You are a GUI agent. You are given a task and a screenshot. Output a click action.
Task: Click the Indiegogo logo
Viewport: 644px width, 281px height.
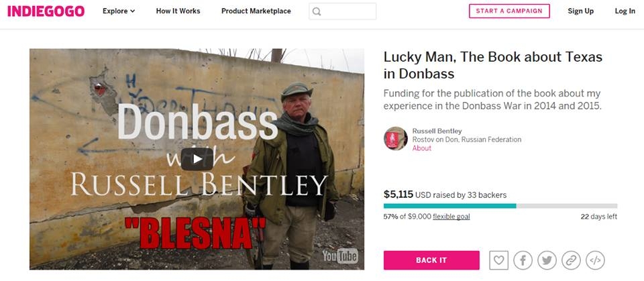click(x=46, y=11)
